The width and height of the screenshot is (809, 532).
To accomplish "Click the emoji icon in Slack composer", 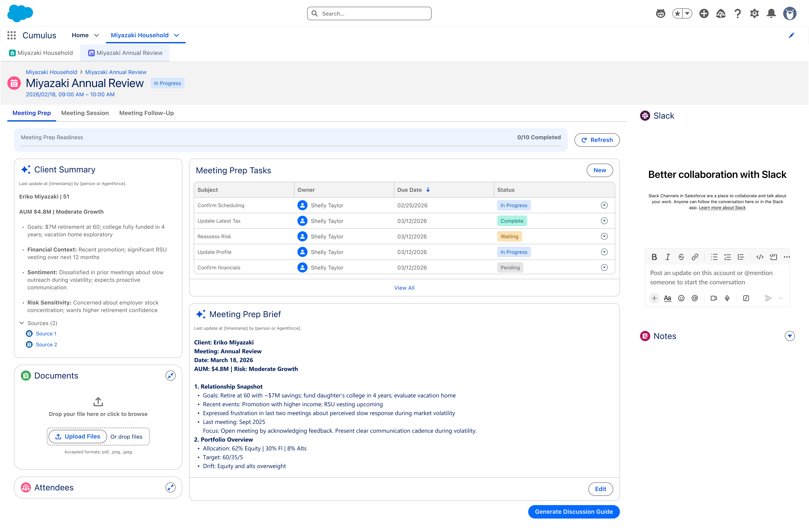I will (x=681, y=298).
